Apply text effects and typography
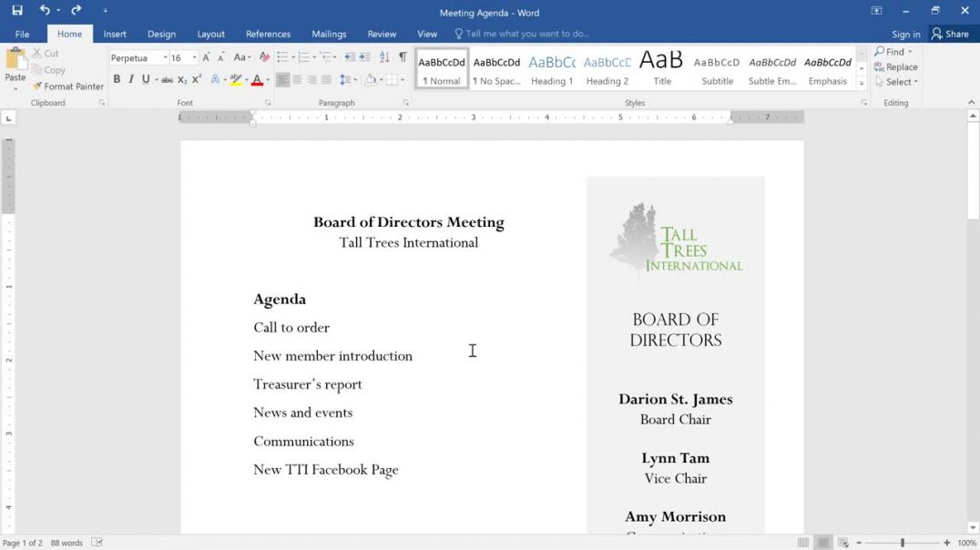Viewport: 980px width, 550px height. (x=215, y=79)
